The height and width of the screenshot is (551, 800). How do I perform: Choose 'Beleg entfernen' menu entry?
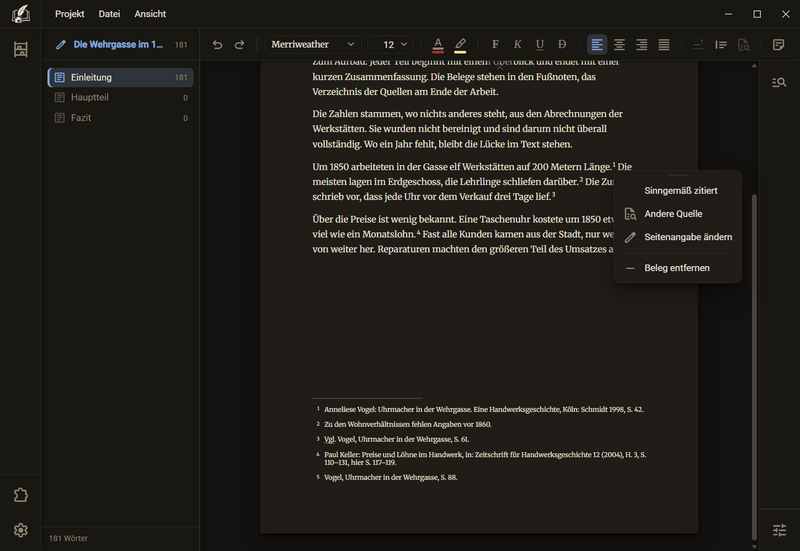(677, 268)
